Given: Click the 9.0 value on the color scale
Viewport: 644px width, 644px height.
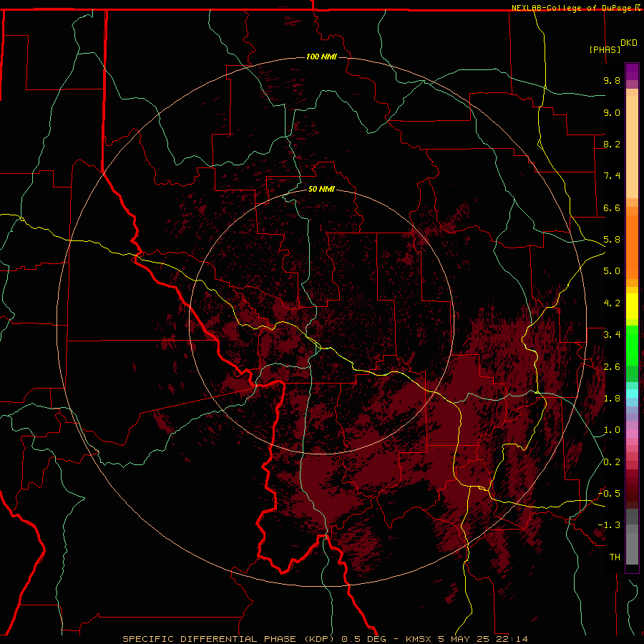Looking at the screenshot, I should (x=612, y=112).
